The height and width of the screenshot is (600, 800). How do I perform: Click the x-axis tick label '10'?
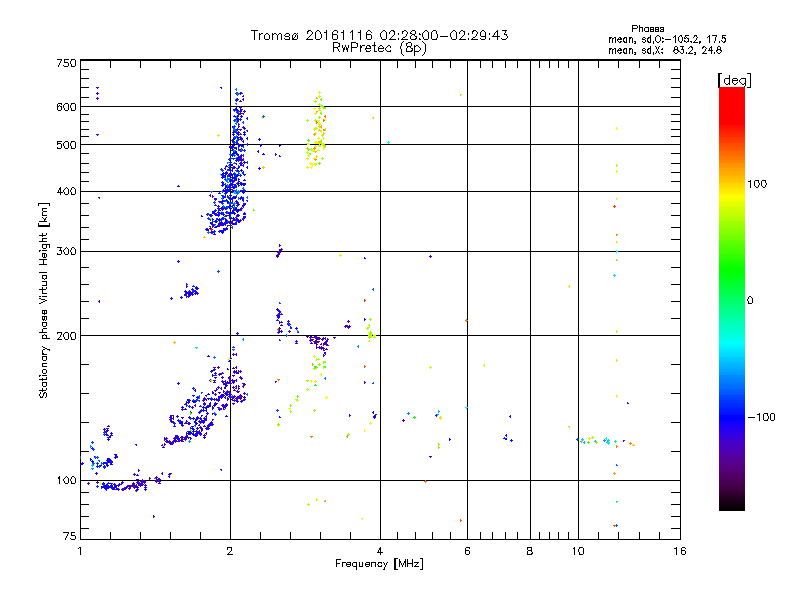pos(578,551)
